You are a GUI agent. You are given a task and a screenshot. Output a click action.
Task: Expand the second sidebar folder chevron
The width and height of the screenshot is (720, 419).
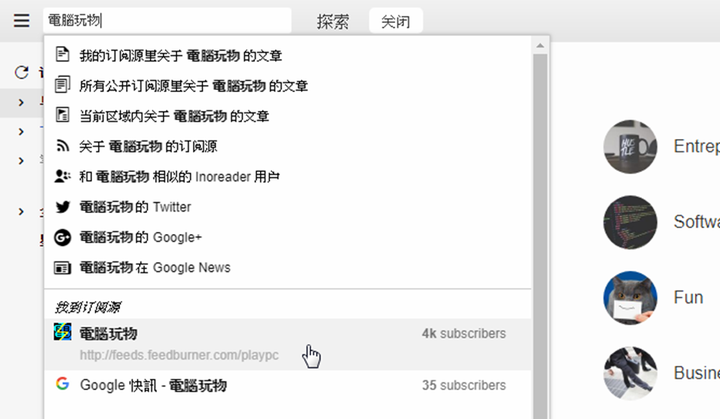pos(21,132)
